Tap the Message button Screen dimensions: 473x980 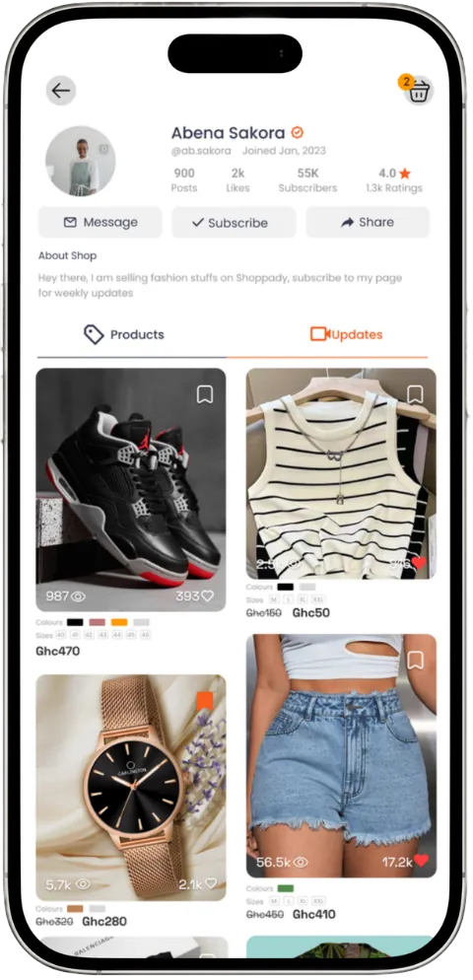point(100,223)
